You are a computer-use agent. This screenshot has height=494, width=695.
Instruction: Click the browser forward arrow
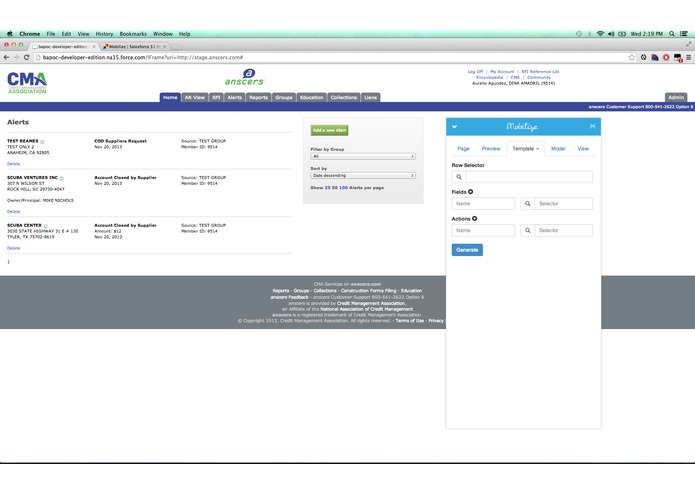click(16, 58)
